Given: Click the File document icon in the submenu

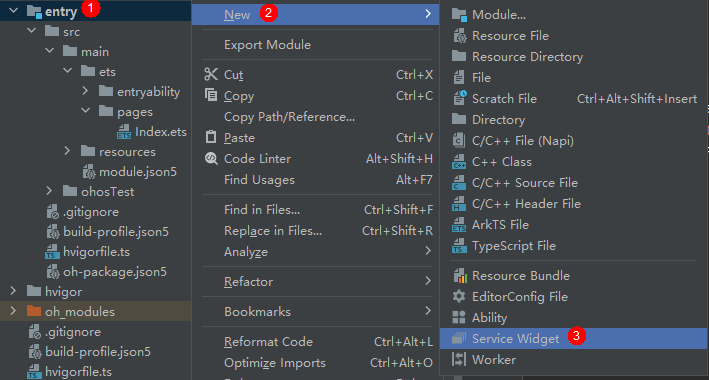Looking at the screenshot, I should click(459, 78).
